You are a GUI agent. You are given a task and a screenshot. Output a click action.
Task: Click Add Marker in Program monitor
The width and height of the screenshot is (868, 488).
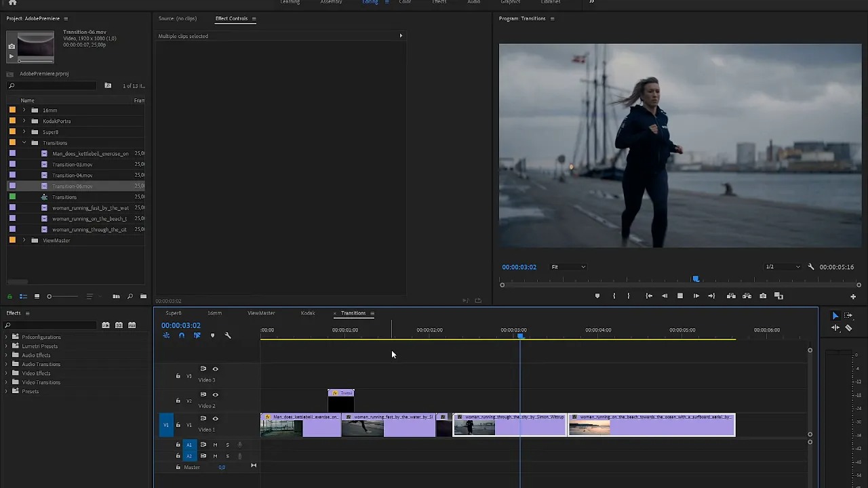click(597, 296)
